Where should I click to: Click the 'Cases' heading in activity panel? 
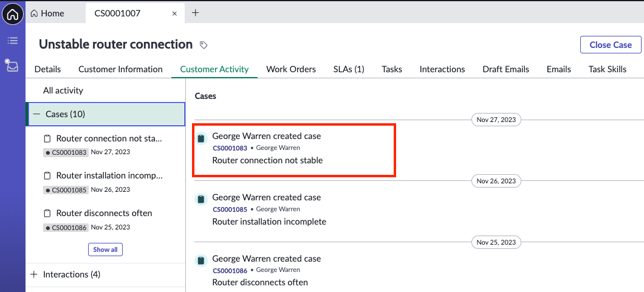[x=205, y=96]
